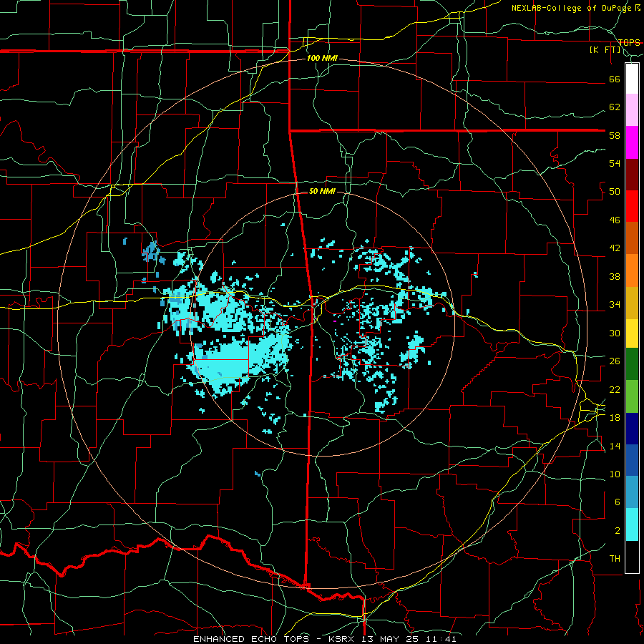Click the legend value "54"
This screenshot has width=644, height=644.
click(x=615, y=163)
